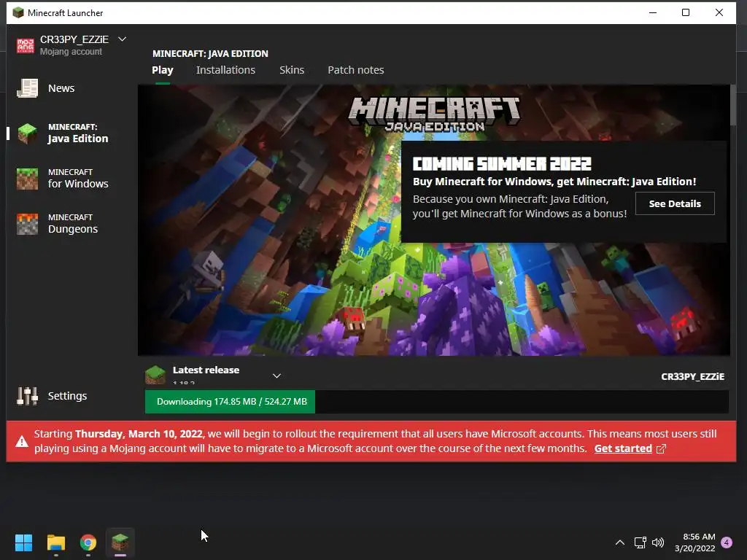Screen dimensions: 747x560
Task: Click the Mojang account avatar
Action: point(26,46)
